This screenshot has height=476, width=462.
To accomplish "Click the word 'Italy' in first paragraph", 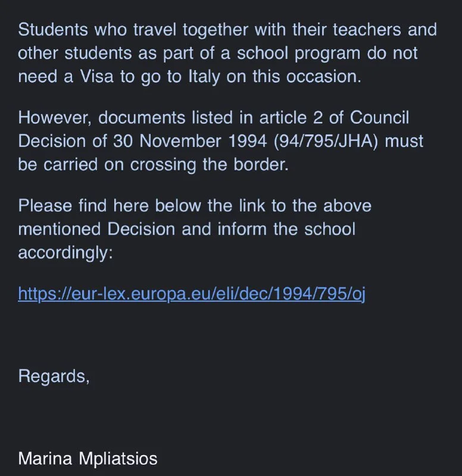I will coord(204,77).
